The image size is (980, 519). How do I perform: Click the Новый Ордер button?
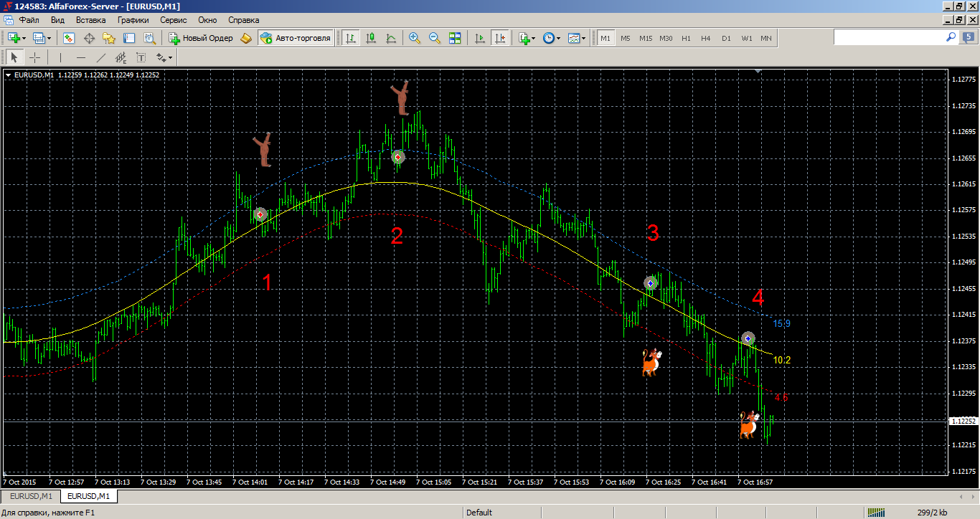201,38
